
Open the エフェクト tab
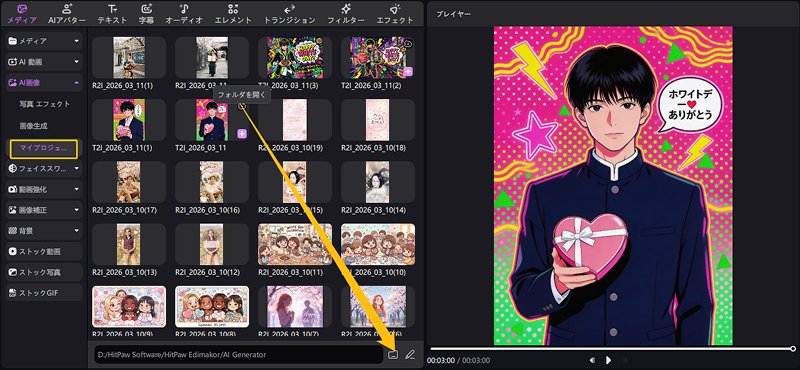click(x=395, y=14)
